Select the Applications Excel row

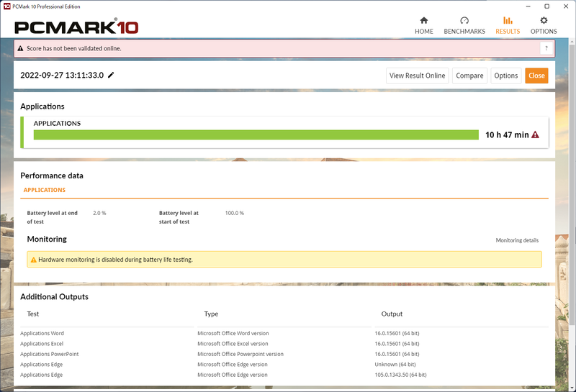point(284,344)
